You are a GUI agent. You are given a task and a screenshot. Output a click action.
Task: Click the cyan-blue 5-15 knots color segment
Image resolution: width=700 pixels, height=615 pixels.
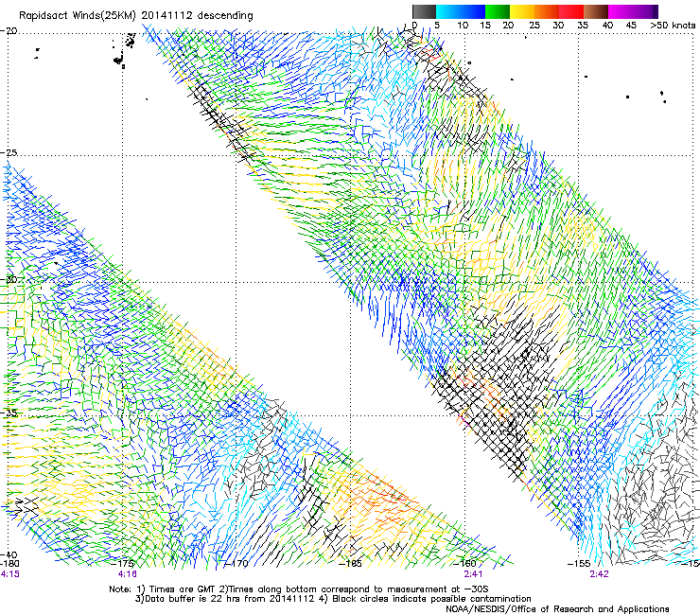click(x=461, y=11)
